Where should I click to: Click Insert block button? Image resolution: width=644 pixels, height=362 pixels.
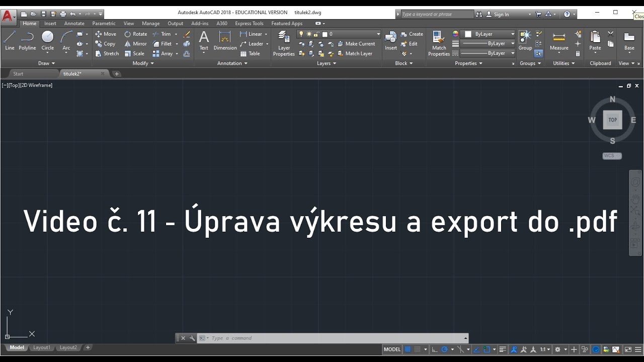click(x=391, y=41)
